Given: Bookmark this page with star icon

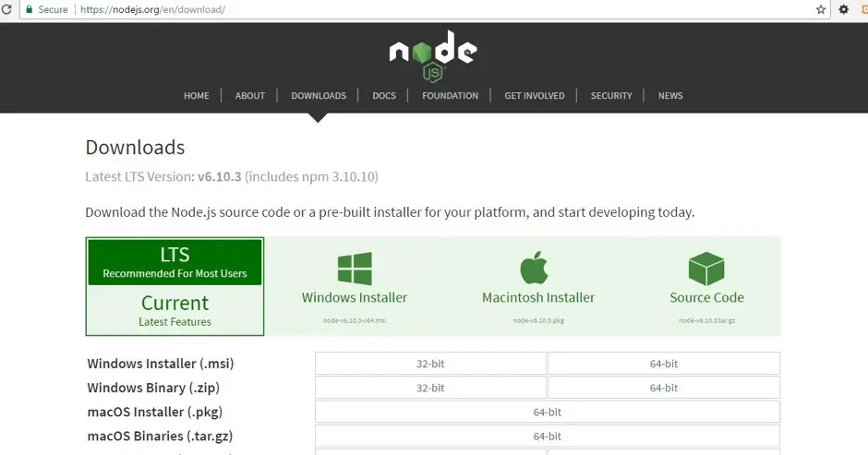Looking at the screenshot, I should click(820, 9).
